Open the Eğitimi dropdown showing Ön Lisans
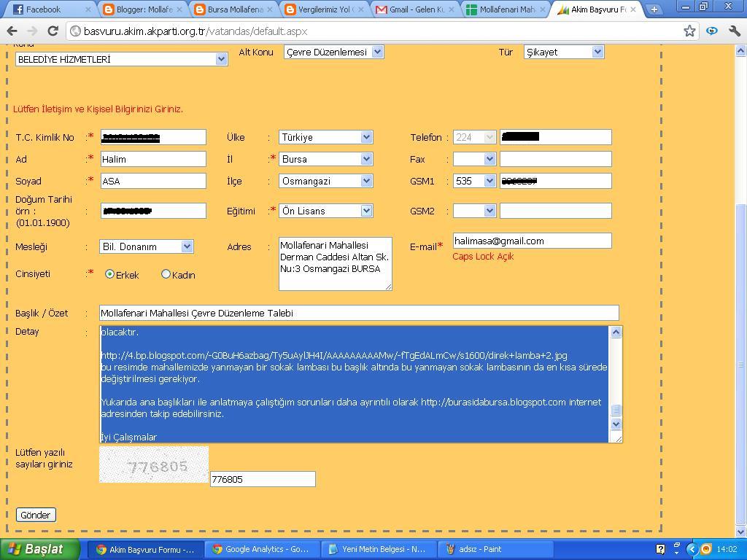The image size is (747, 560). click(326, 211)
